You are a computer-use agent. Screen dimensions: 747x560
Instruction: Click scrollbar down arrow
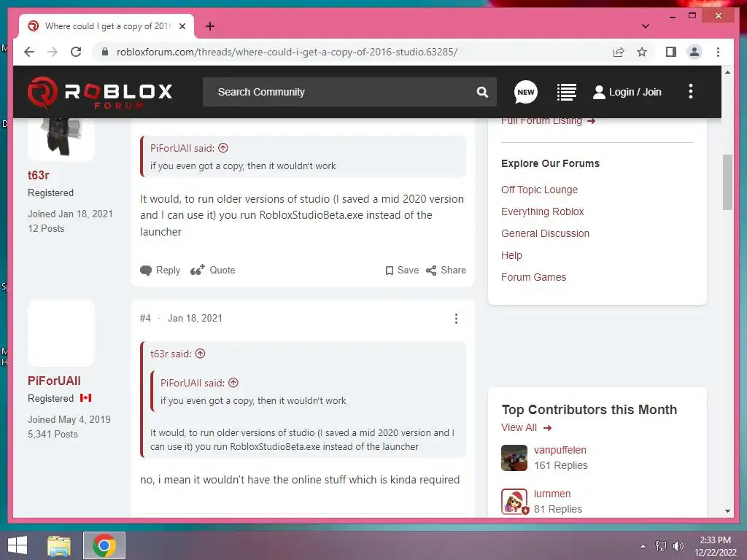point(727,511)
